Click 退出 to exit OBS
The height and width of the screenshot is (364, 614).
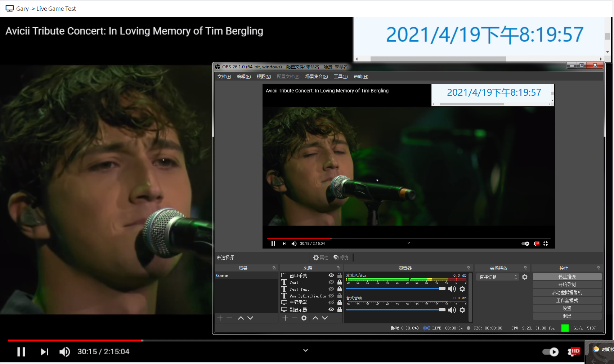tap(567, 316)
